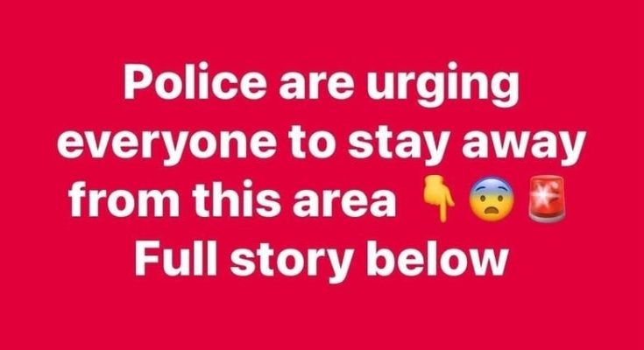Click the pointing down hand emoji

click(x=438, y=200)
